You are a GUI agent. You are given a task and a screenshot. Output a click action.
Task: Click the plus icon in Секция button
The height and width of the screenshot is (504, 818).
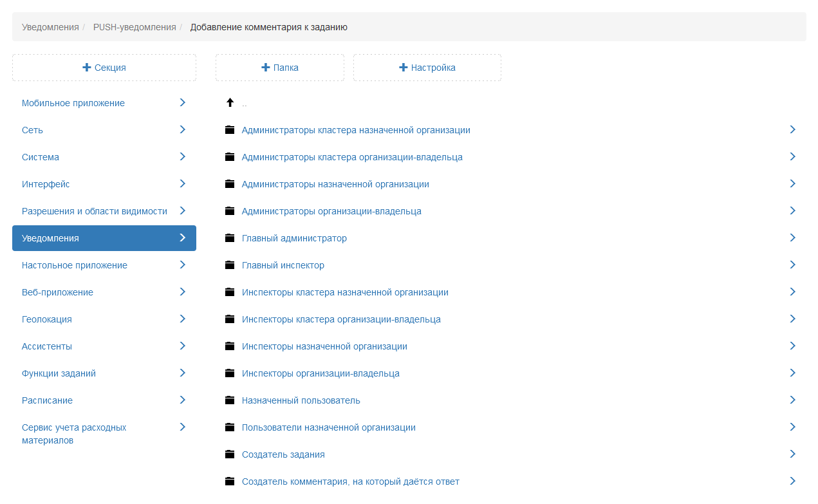(x=87, y=68)
